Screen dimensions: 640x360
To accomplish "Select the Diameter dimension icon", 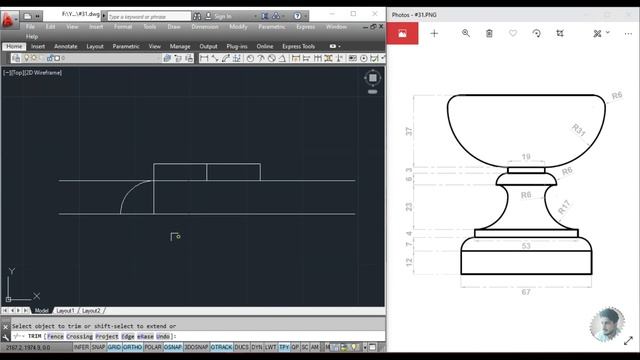I will (271, 58).
